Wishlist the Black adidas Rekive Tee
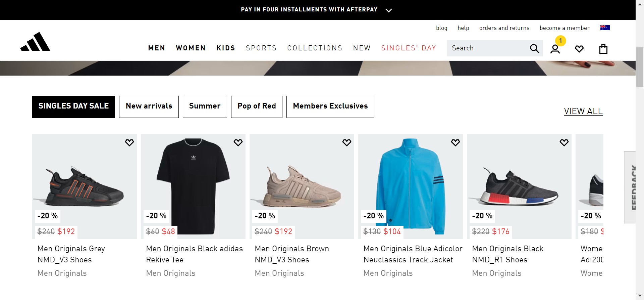The image size is (644, 300). pos(238,142)
